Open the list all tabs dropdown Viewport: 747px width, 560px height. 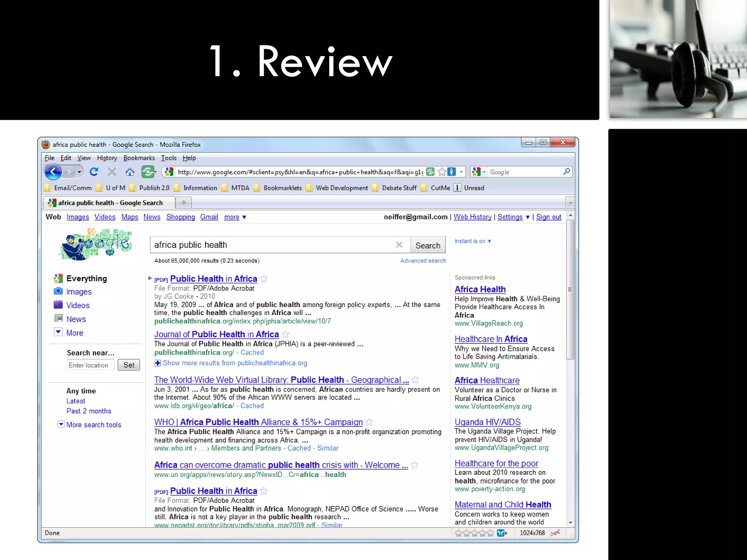tap(570, 202)
